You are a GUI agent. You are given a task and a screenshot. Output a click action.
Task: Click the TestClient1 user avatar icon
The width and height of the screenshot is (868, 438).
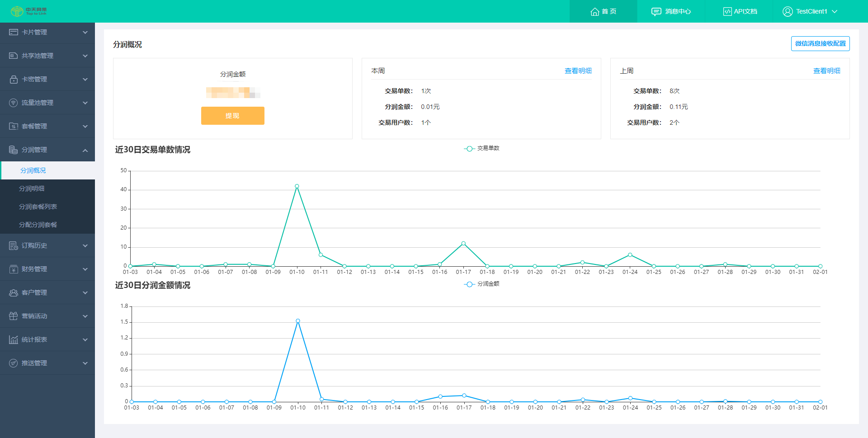788,12
